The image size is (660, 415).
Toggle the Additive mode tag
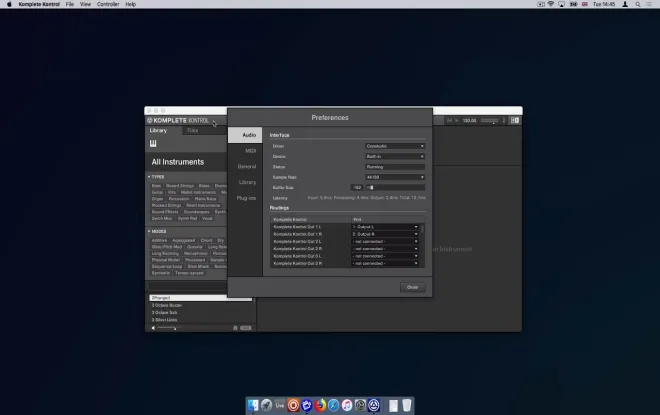point(159,240)
